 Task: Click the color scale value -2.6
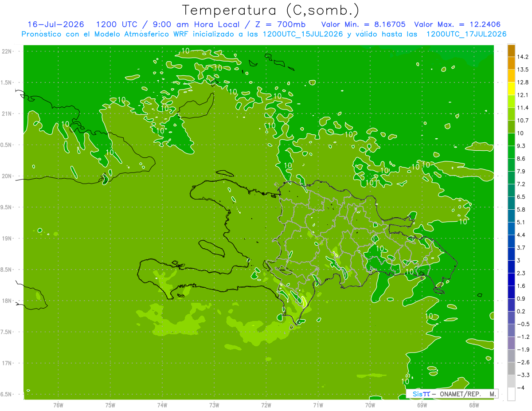(x=523, y=362)
